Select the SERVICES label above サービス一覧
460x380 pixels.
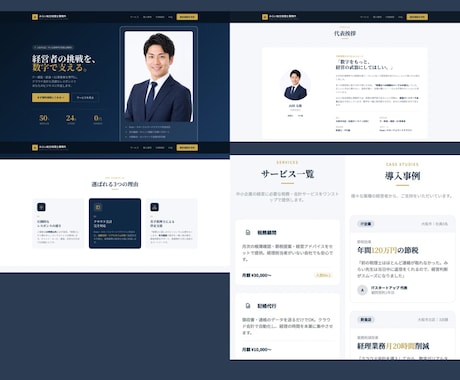[287, 163]
